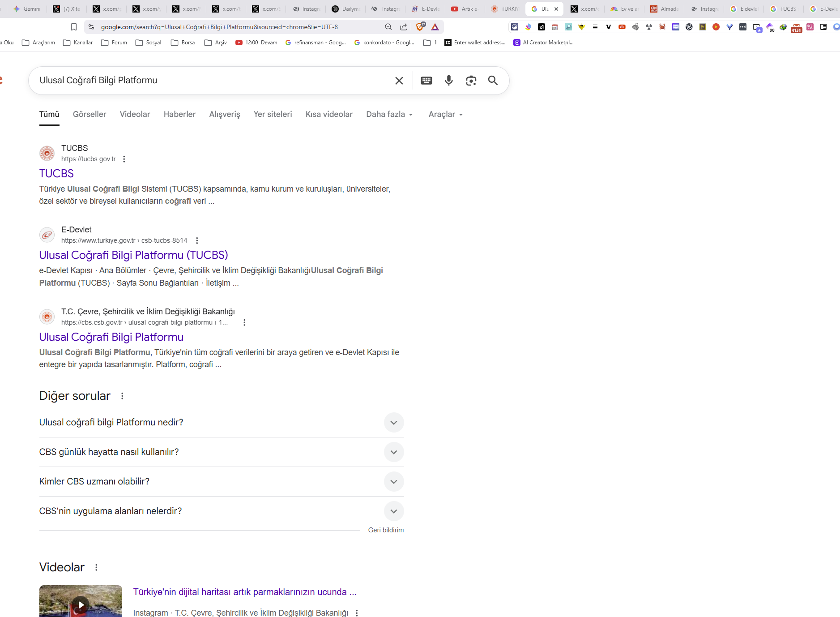The width and height of the screenshot is (840, 617).
Task: Open the black V extension icon
Action: coord(609,27)
